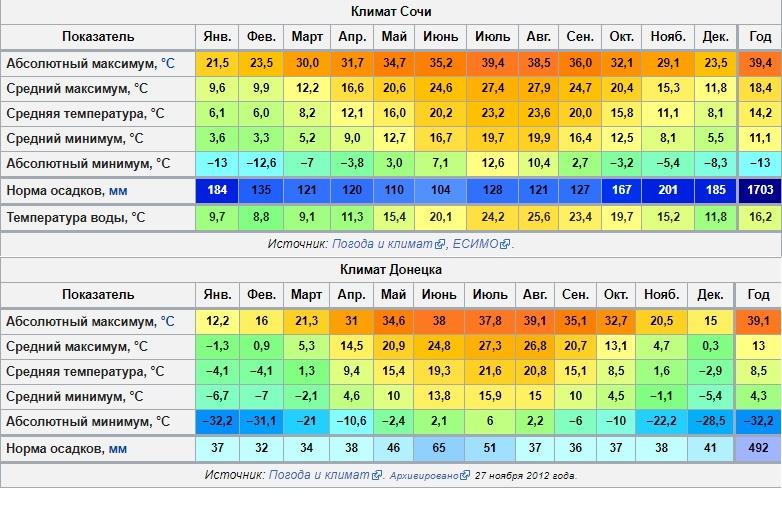Click the 'Год' column header in Donetsk table
The height and width of the screenshot is (521, 782).
point(759,295)
